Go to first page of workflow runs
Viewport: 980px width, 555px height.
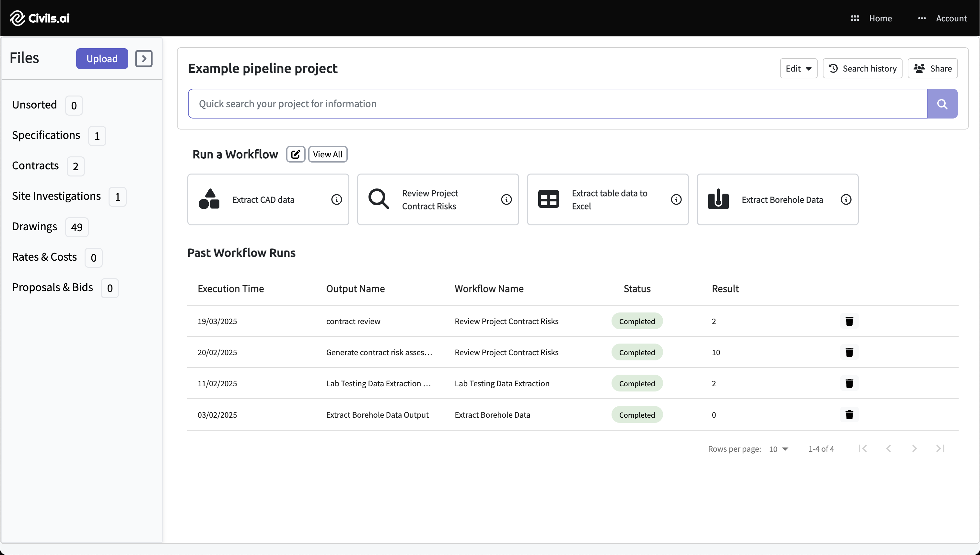[x=862, y=449]
